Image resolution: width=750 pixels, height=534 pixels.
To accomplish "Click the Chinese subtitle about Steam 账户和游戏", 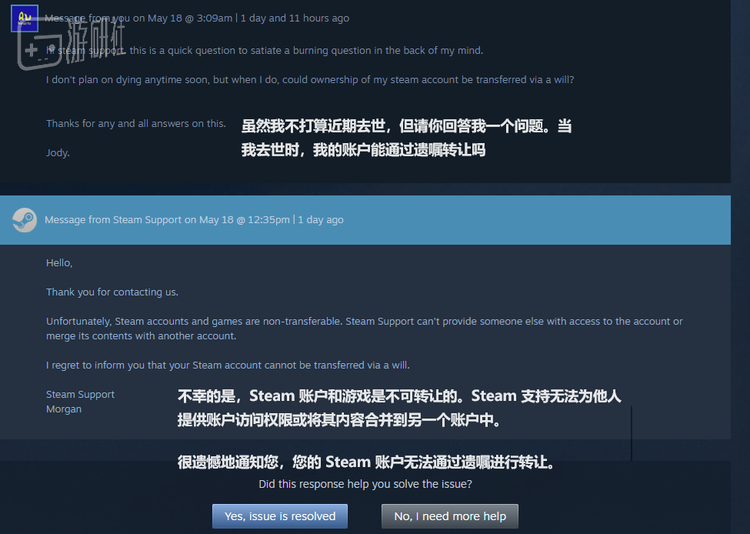I will tap(399, 408).
